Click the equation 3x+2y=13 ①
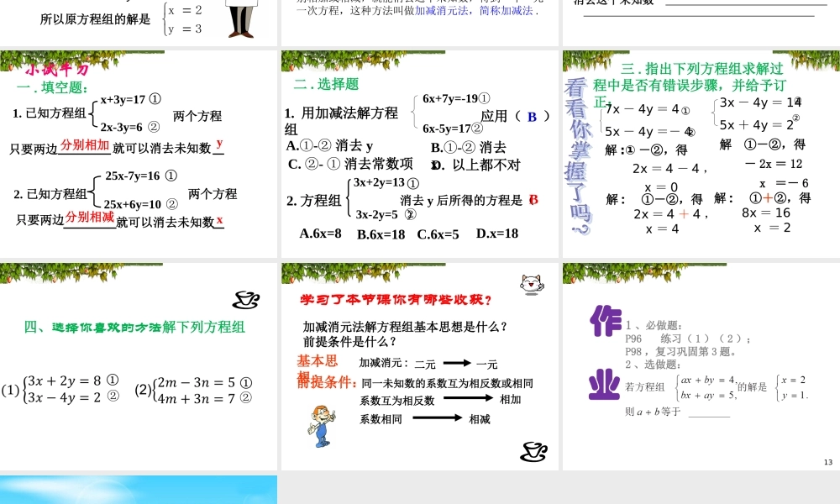The width and height of the screenshot is (840, 504). [386, 182]
